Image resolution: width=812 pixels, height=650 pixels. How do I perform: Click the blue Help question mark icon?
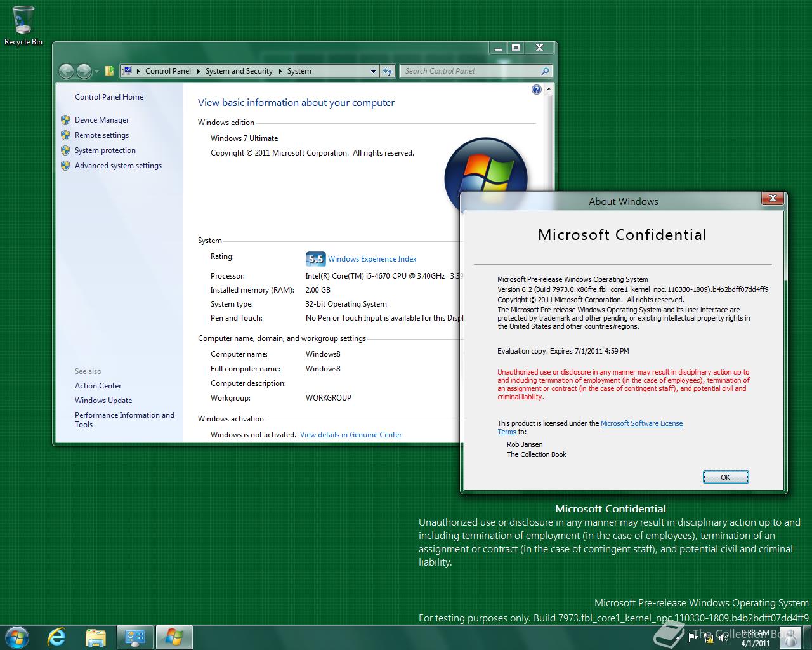(x=537, y=90)
